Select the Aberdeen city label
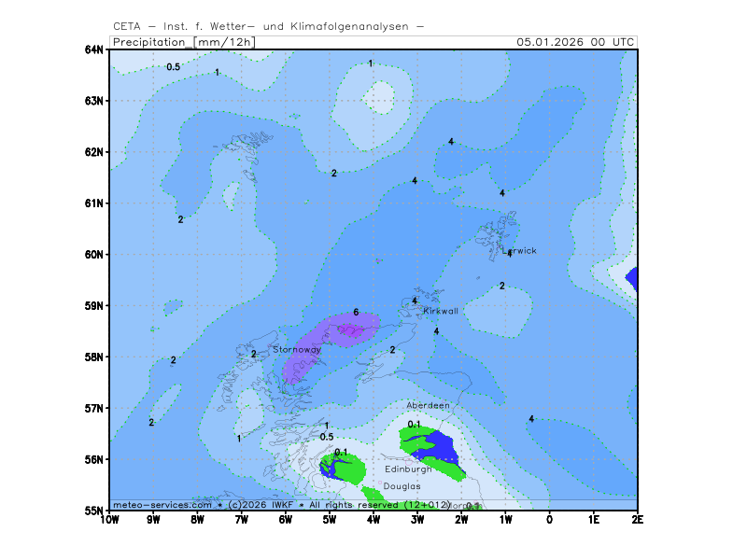The image size is (747, 560). [x=428, y=406]
